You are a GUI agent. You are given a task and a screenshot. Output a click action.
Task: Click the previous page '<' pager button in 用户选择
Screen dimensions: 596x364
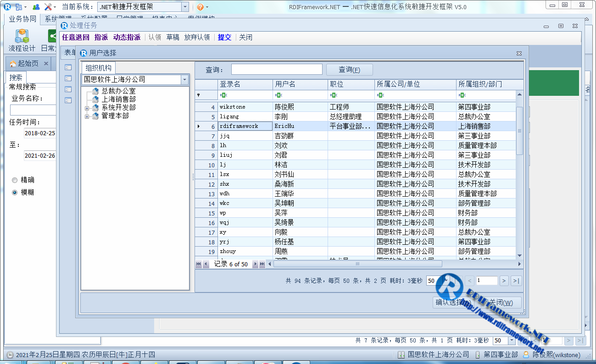click(470, 281)
